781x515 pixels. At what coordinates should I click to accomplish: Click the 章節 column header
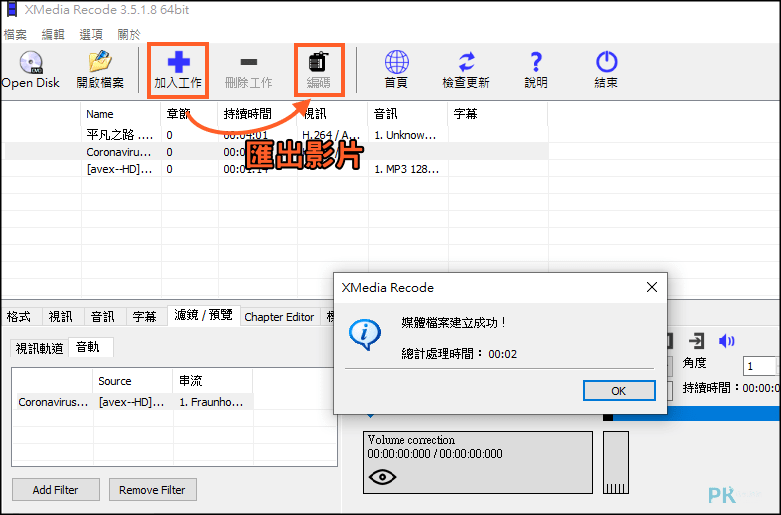(189, 114)
